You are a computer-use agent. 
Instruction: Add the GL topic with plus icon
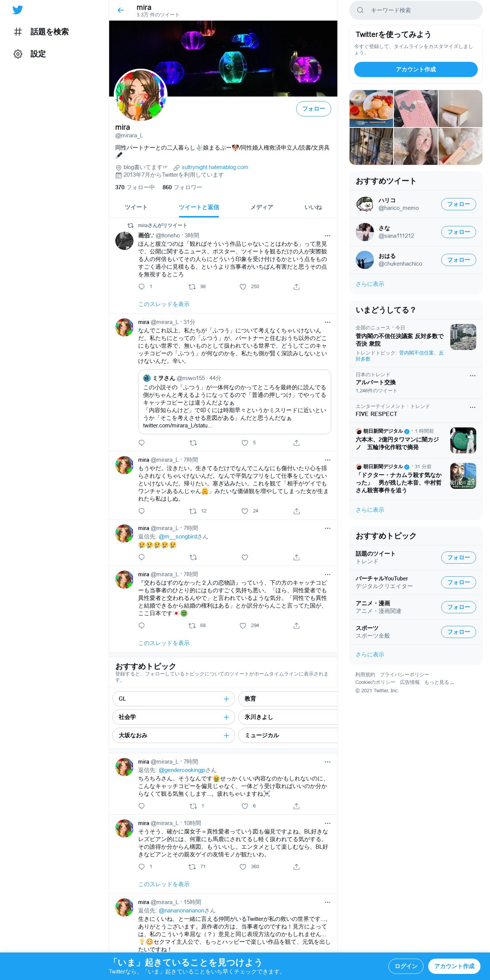pos(226,699)
